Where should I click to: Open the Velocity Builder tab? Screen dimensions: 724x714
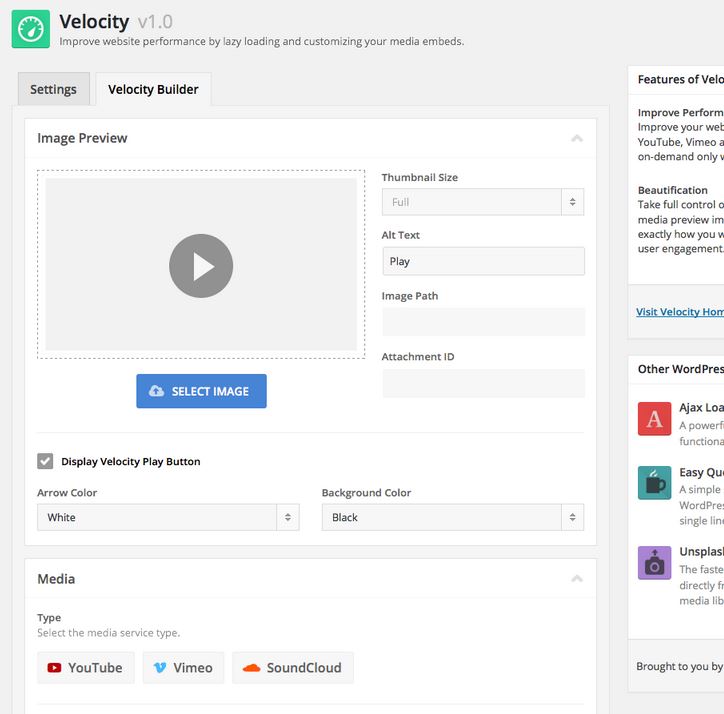tap(153, 89)
